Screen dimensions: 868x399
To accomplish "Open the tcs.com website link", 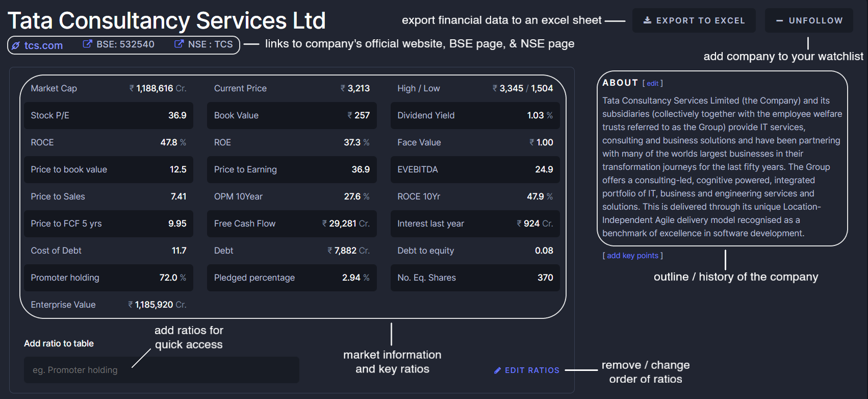I will (x=43, y=45).
